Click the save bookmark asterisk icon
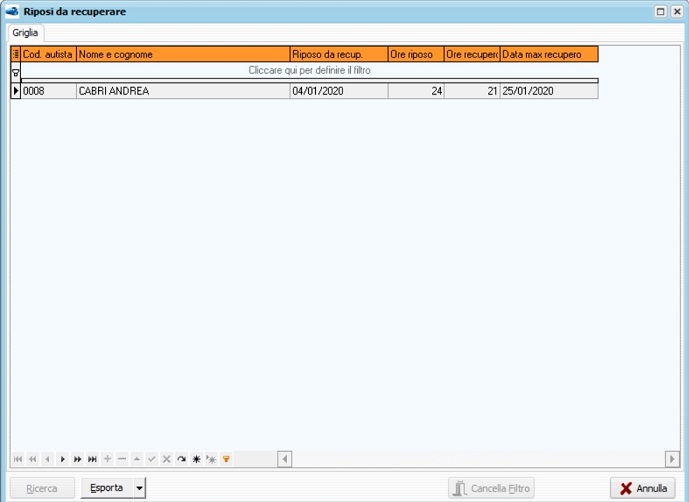The height and width of the screenshot is (502, 689). pos(196,459)
